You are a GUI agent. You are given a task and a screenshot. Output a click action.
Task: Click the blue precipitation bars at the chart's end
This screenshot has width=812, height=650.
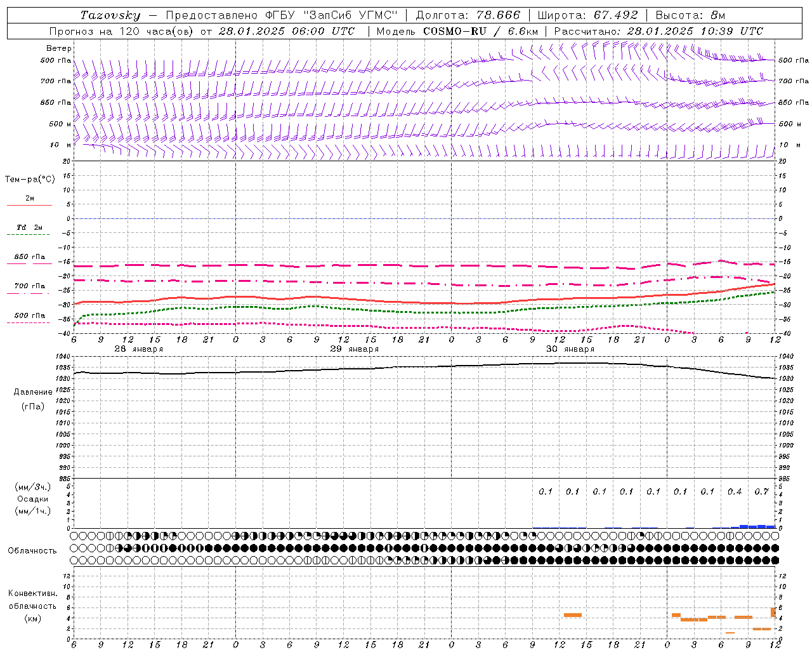coord(753,526)
